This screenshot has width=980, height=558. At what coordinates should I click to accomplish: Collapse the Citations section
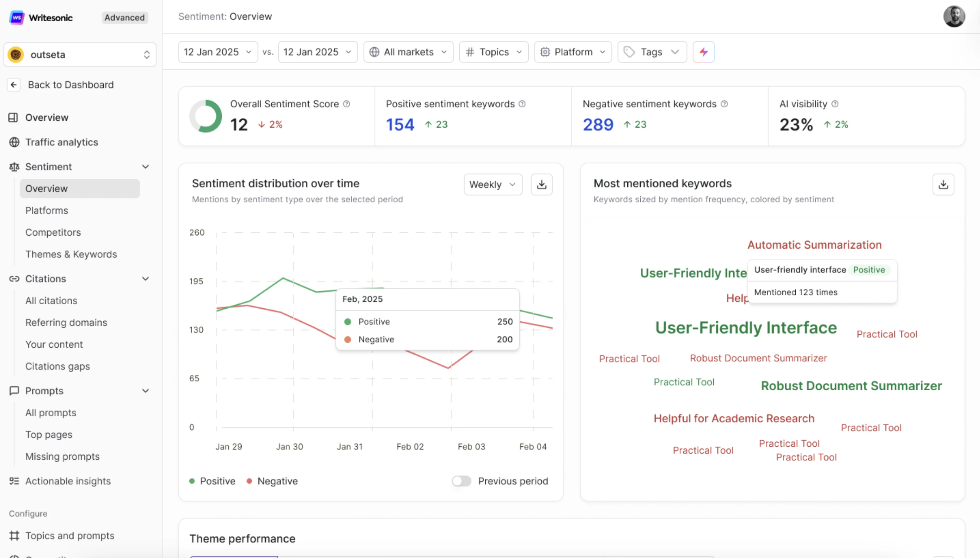click(145, 279)
